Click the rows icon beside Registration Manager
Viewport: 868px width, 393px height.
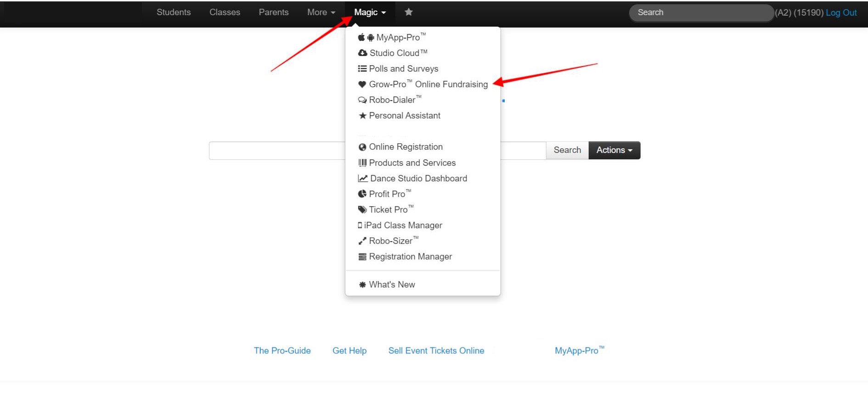pos(362,257)
